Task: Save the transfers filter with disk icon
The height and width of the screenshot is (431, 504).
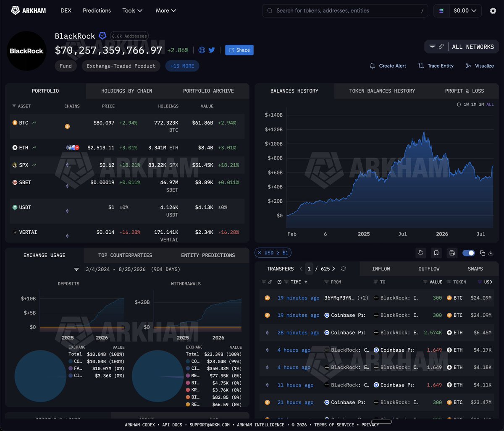Action: tap(452, 253)
